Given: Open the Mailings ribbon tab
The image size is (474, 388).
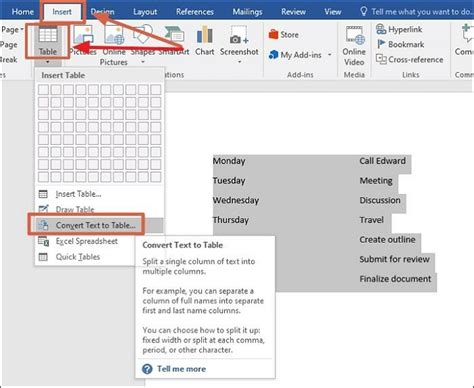Looking at the screenshot, I should click(247, 12).
